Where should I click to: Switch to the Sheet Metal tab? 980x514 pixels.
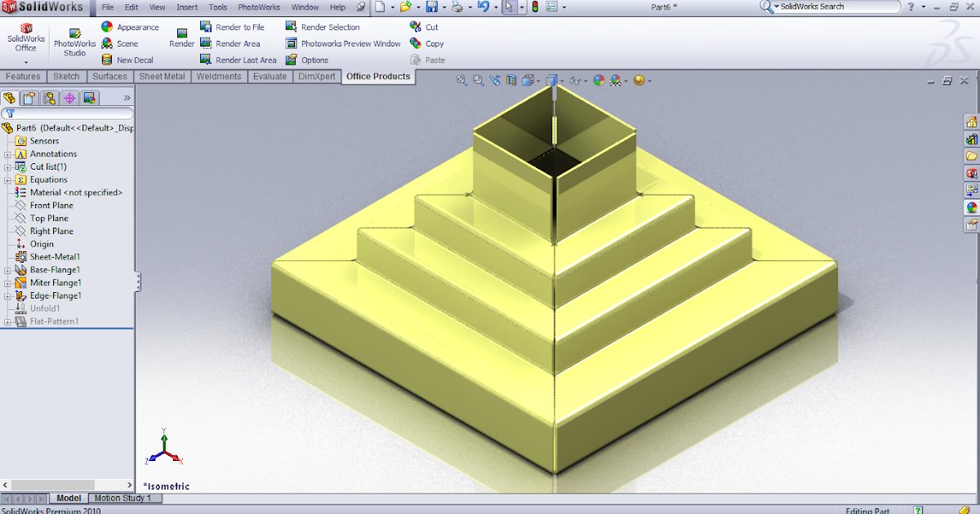(x=161, y=76)
